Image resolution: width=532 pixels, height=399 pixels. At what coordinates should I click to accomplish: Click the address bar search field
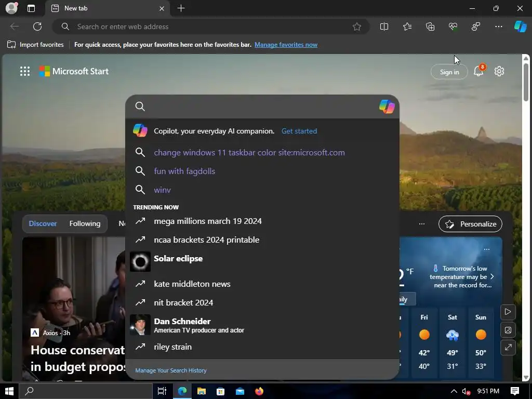click(x=210, y=26)
